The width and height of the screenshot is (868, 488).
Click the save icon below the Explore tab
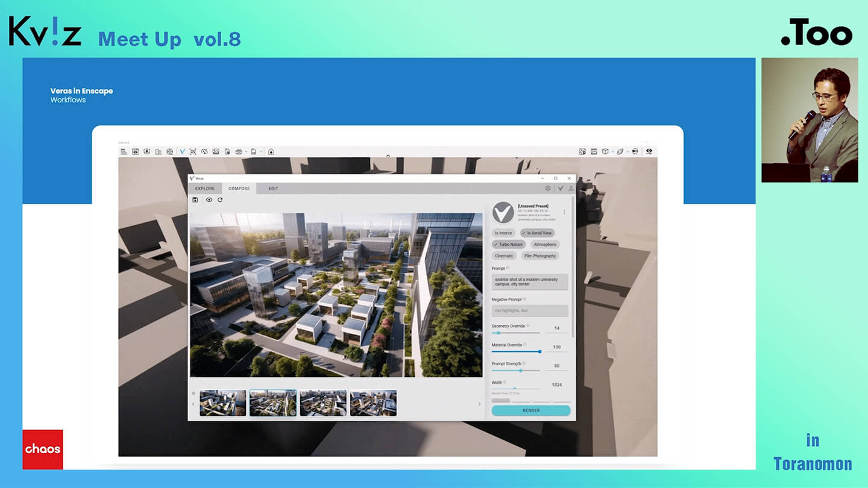195,200
